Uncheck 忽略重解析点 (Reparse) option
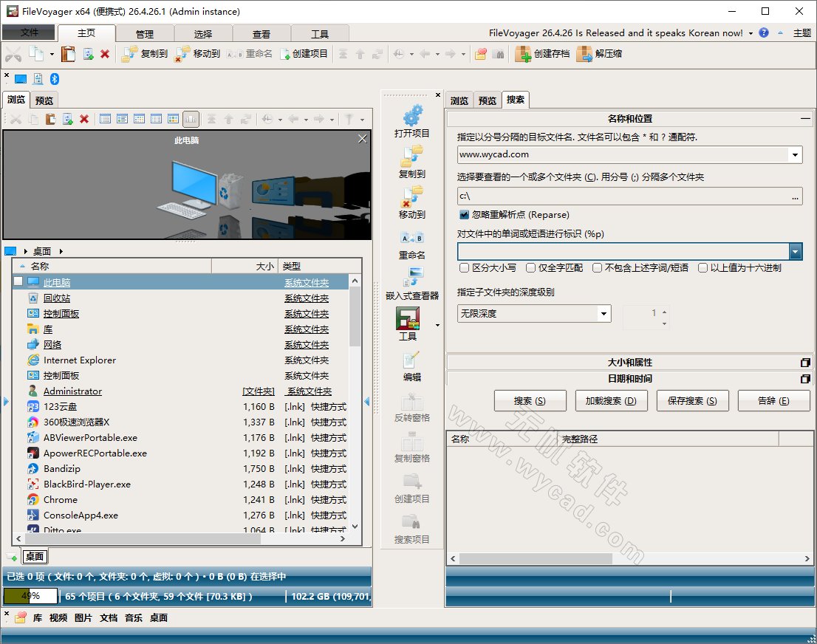Viewport: 817px width, 644px height. 464,213
